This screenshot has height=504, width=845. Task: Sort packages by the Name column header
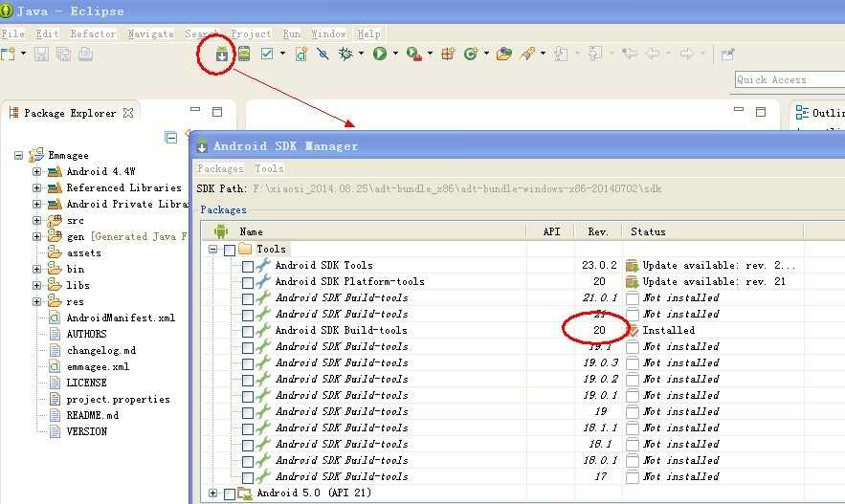[x=251, y=232]
